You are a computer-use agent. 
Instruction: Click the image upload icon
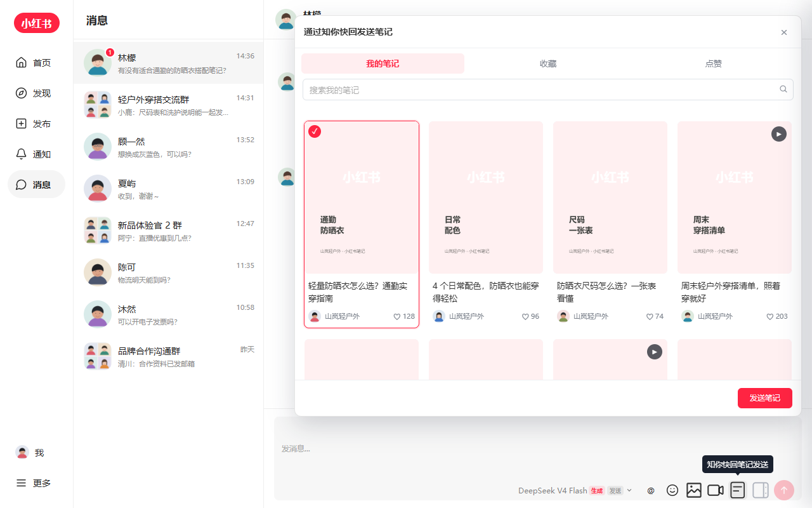[694, 490]
